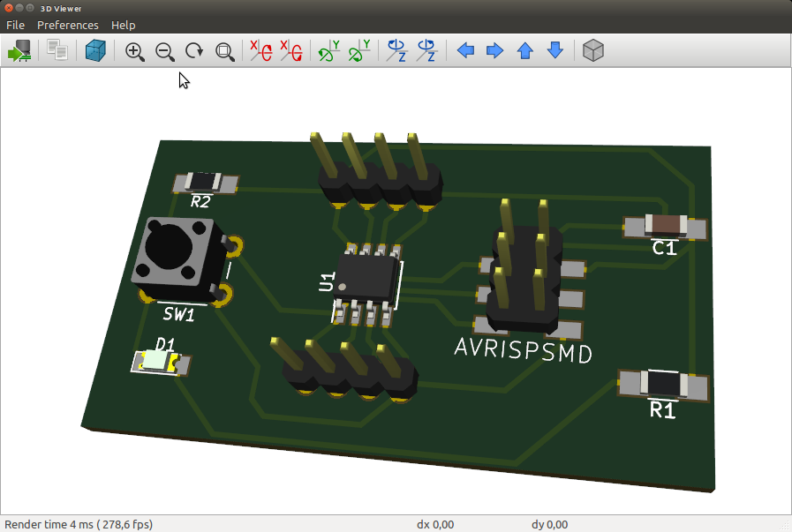Click the Redraw view icon
The image size is (792, 532).
pyautogui.click(x=194, y=51)
